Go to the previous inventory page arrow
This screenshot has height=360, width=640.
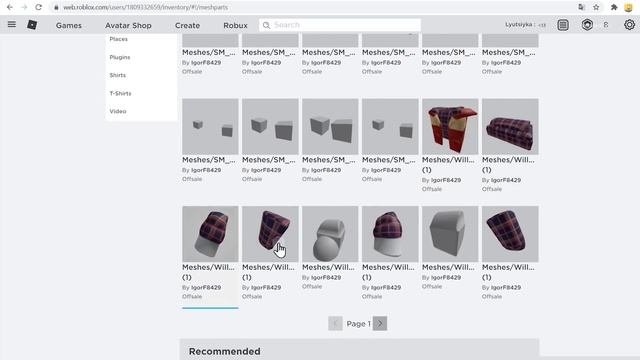click(x=335, y=323)
